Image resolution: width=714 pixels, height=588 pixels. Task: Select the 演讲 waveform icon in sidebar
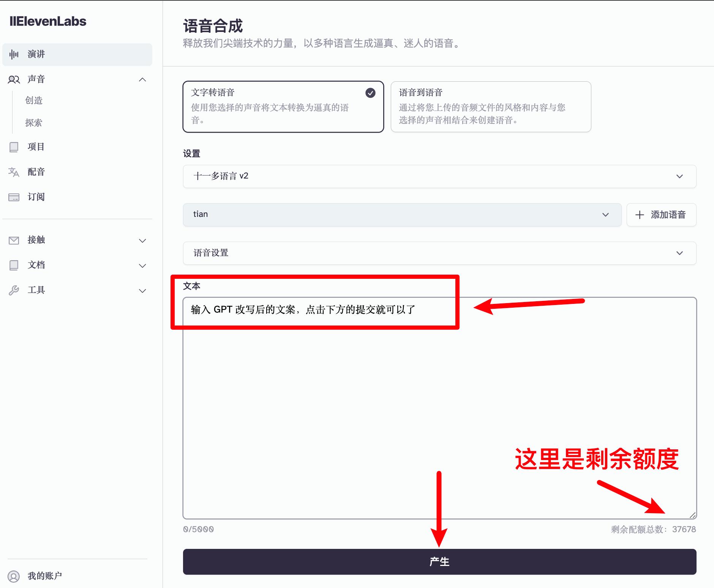click(x=14, y=54)
